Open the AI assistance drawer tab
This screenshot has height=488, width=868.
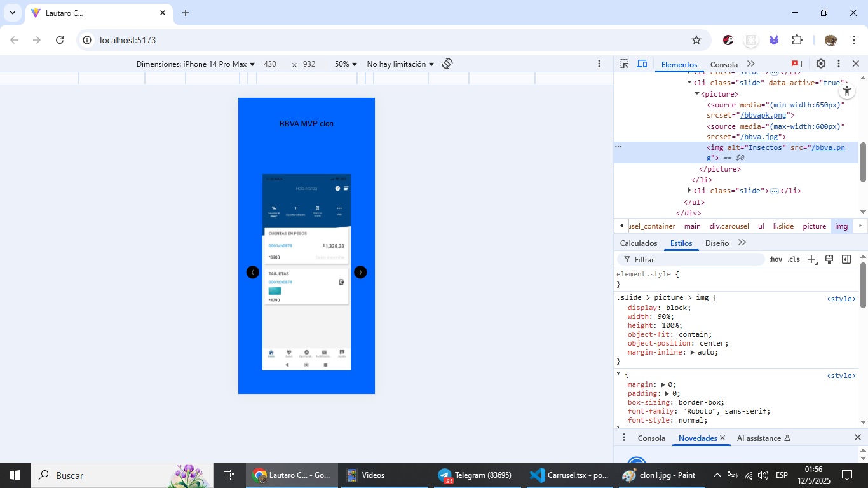pos(763,438)
